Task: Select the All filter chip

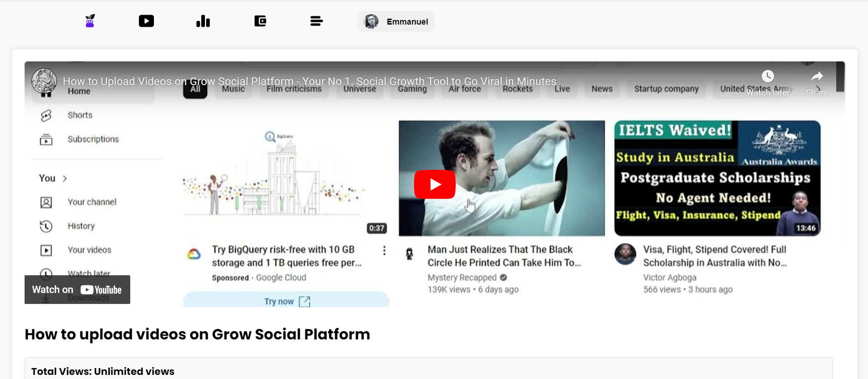Action: [195, 89]
